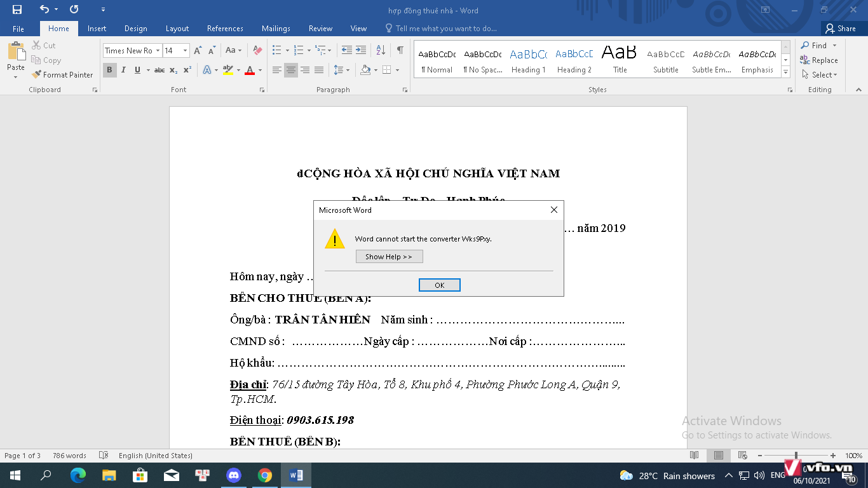Switch to Web Layout view
Image resolution: width=868 pixels, height=488 pixels.
point(742,456)
